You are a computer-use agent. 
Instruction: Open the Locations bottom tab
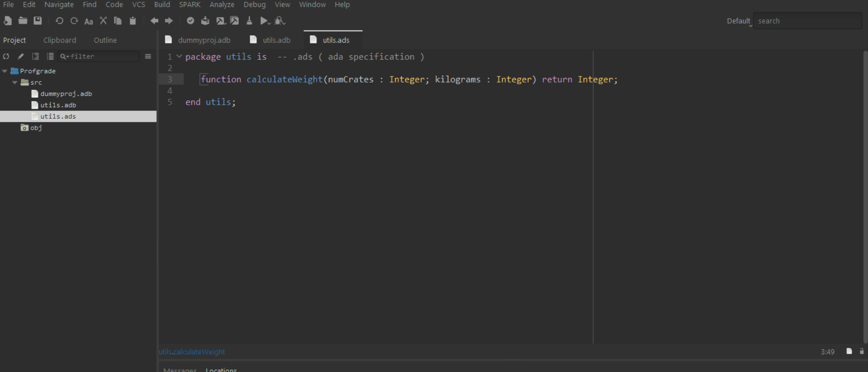pos(221,369)
